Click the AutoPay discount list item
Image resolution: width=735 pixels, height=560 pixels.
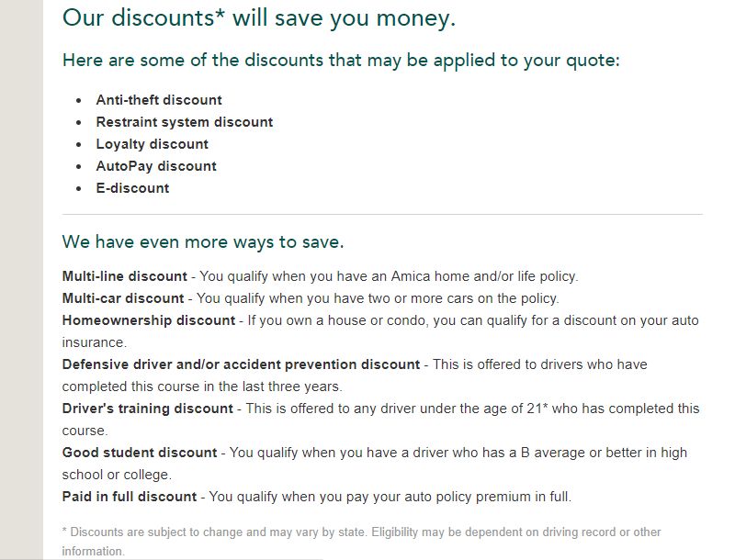coord(156,166)
